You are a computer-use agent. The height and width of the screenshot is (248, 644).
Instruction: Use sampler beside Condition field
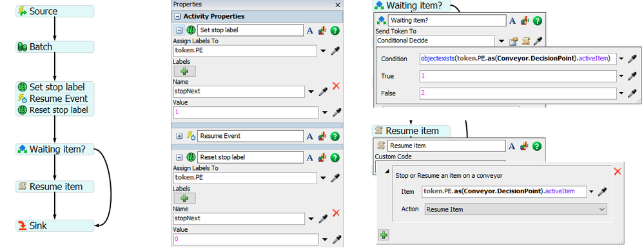pyautogui.click(x=633, y=59)
